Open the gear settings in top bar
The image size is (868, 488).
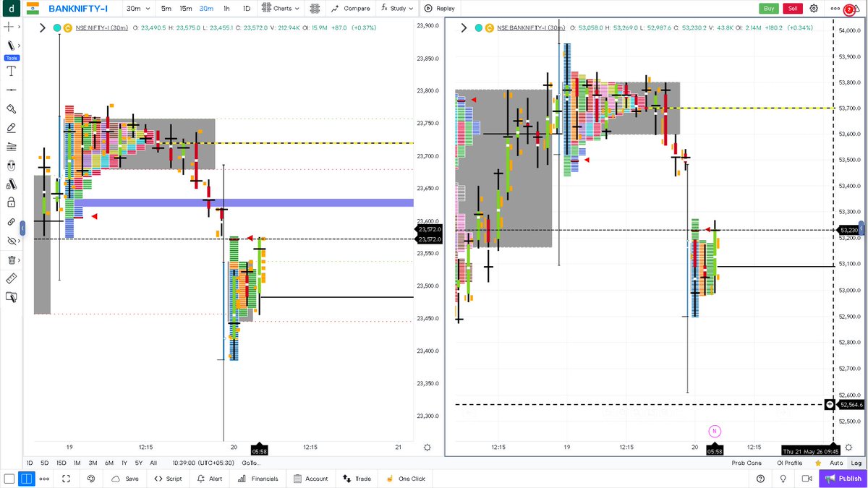tap(814, 9)
